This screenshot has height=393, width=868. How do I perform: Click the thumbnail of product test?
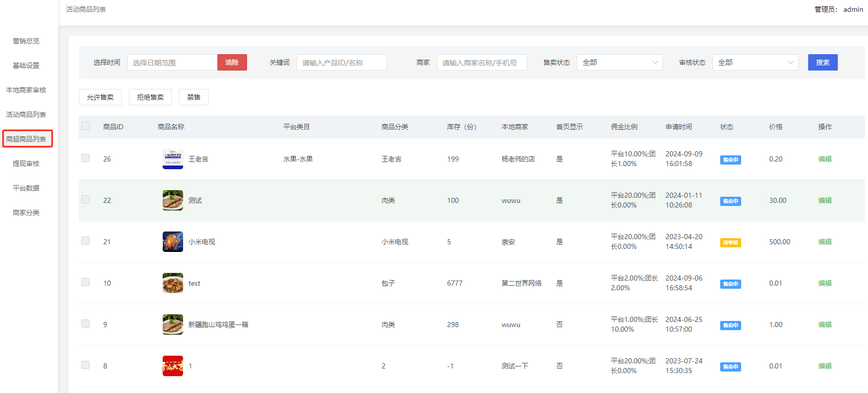[172, 283]
